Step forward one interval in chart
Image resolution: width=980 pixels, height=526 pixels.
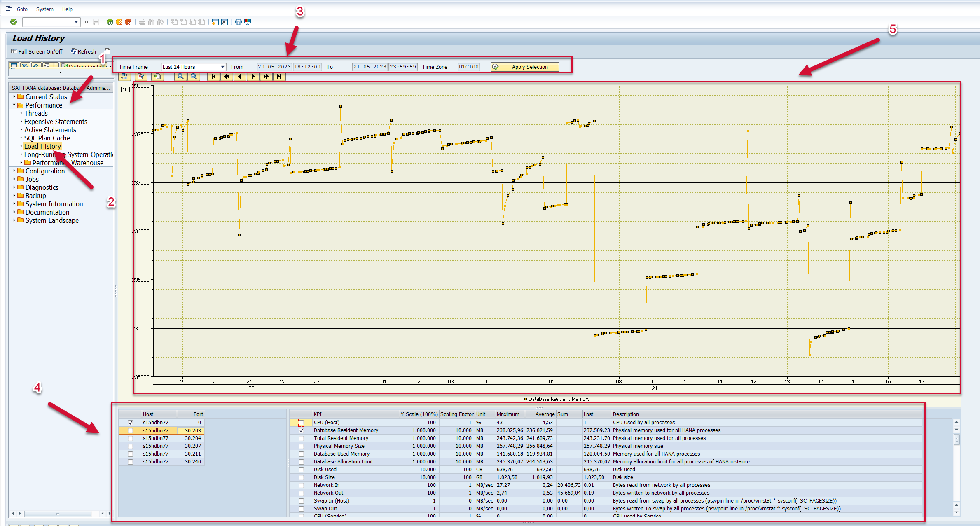click(253, 77)
